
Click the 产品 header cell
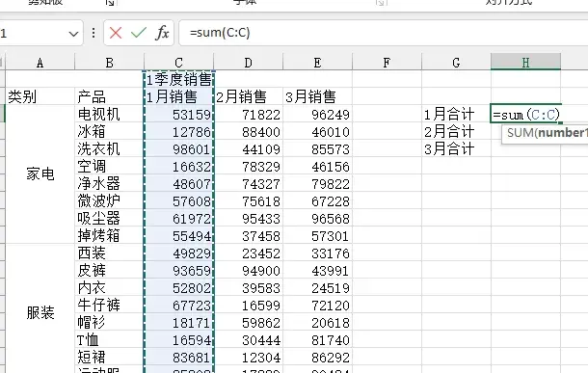(109, 96)
